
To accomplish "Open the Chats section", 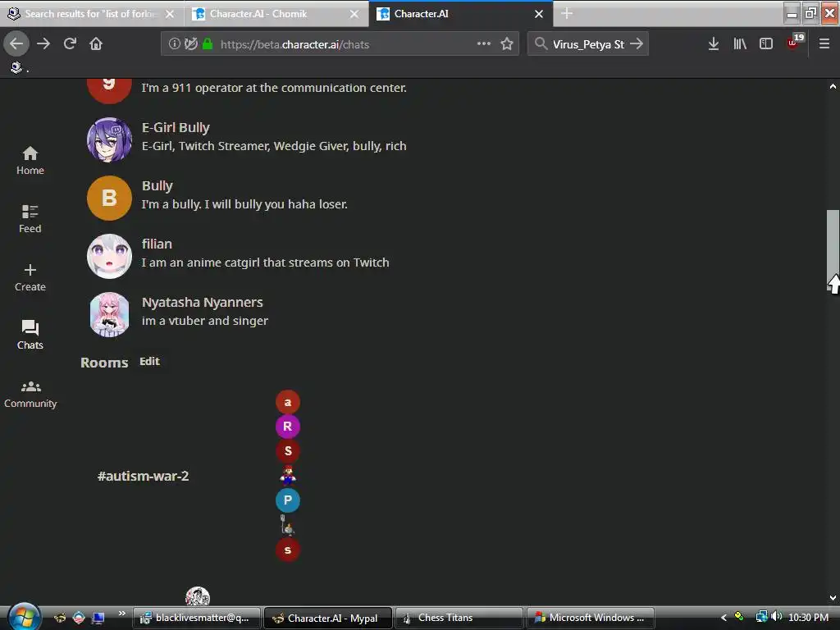I will (30, 336).
